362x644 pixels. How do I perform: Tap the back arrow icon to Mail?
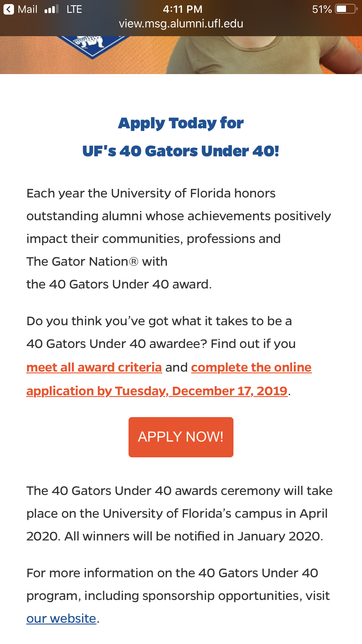point(9,9)
